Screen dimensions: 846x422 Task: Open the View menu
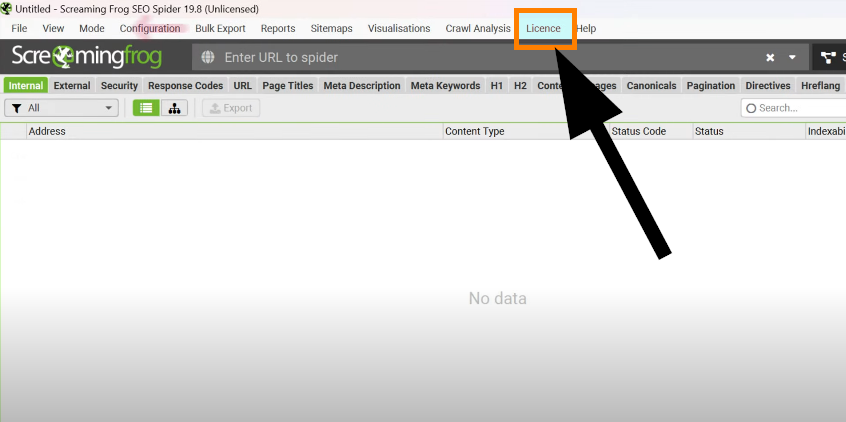pos(53,29)
